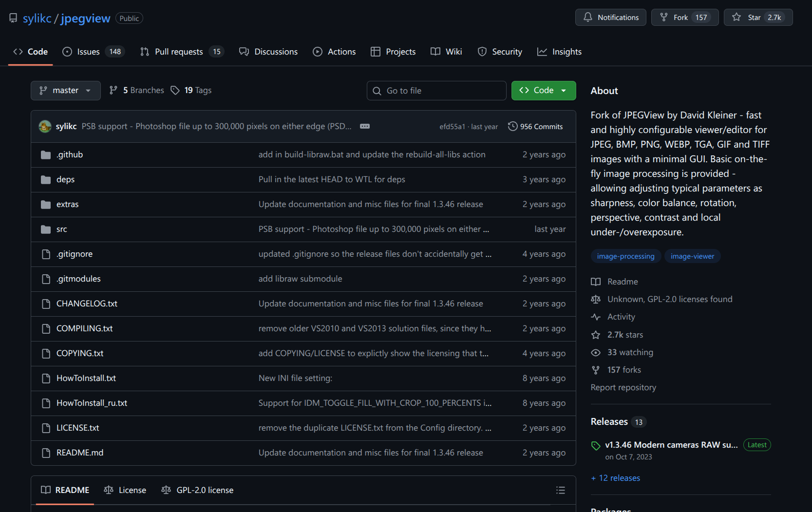The image size is (812, 512).
Task: Select the License tab in file viewer
Action: (125, 490)
